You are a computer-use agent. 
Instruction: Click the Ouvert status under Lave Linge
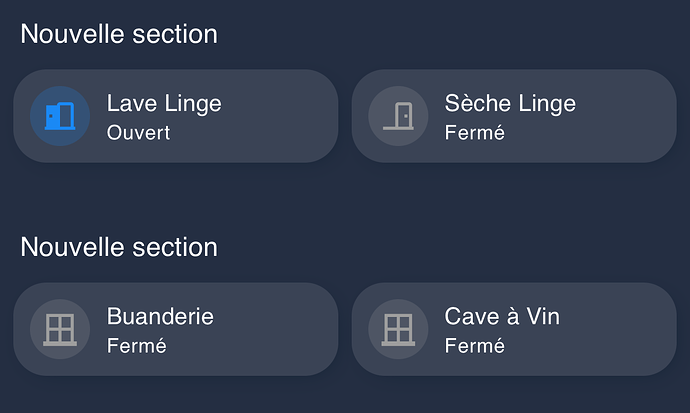pyautogui.click(x=138, y=133)
